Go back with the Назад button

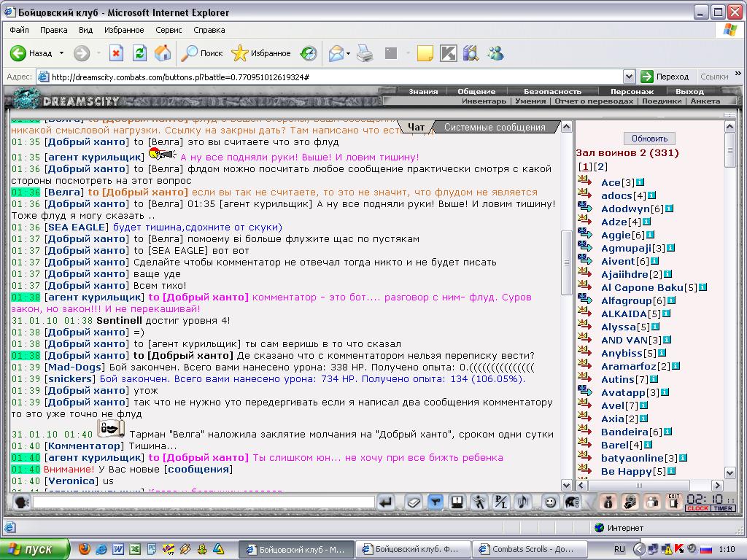click(31, 53)
